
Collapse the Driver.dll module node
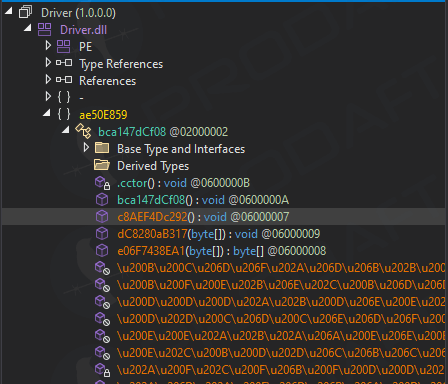[x=28, y=28]
